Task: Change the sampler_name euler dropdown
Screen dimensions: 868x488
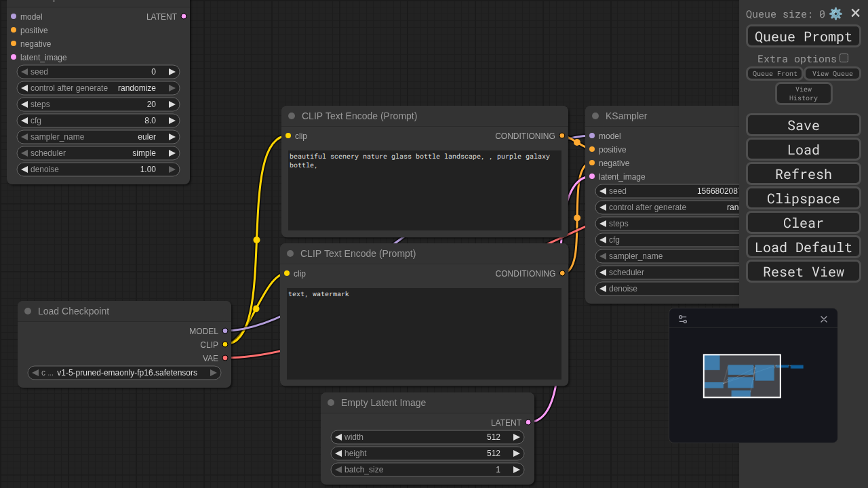Action: coord(98,137)
